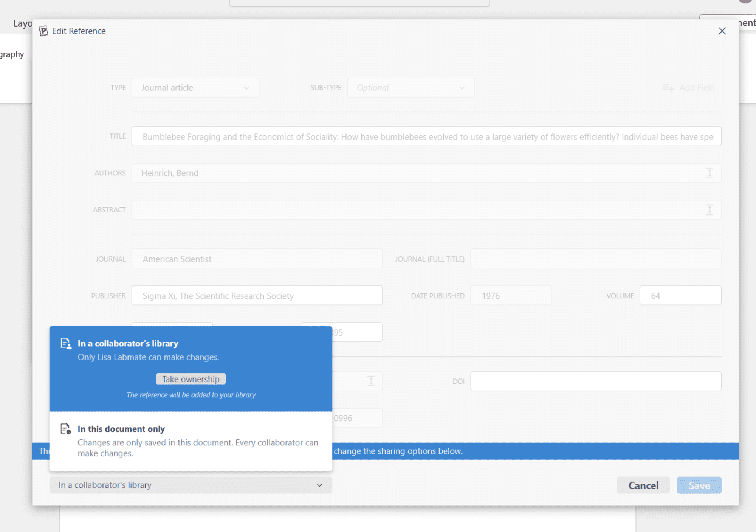
Task: Click the Volume field showing 64
Action: click(680, 296)
